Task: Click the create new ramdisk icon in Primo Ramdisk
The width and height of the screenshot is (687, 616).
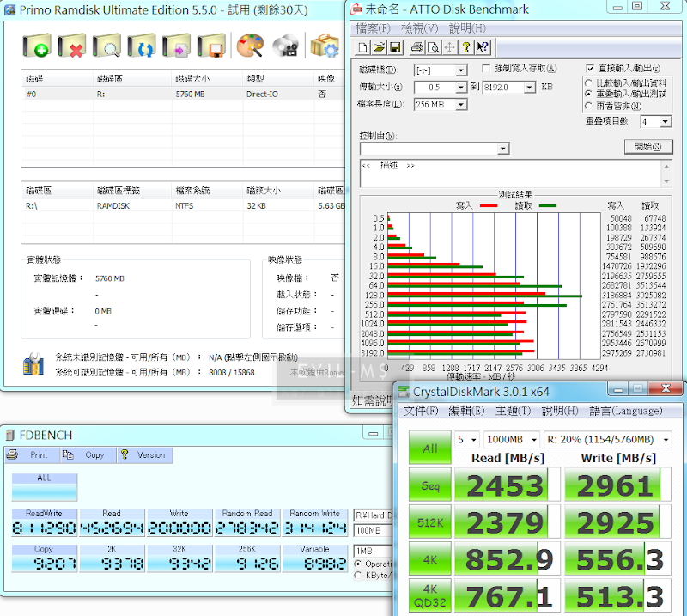Action: pos(37,46)
